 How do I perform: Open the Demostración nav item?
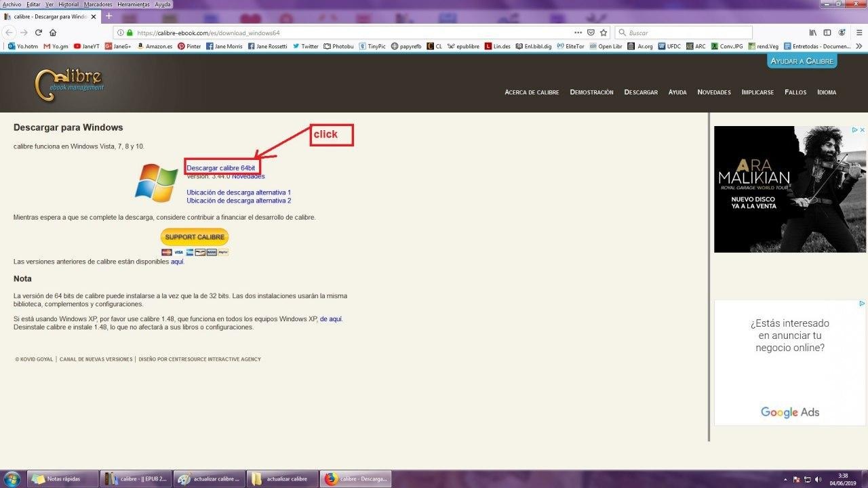tap(591, 92)
